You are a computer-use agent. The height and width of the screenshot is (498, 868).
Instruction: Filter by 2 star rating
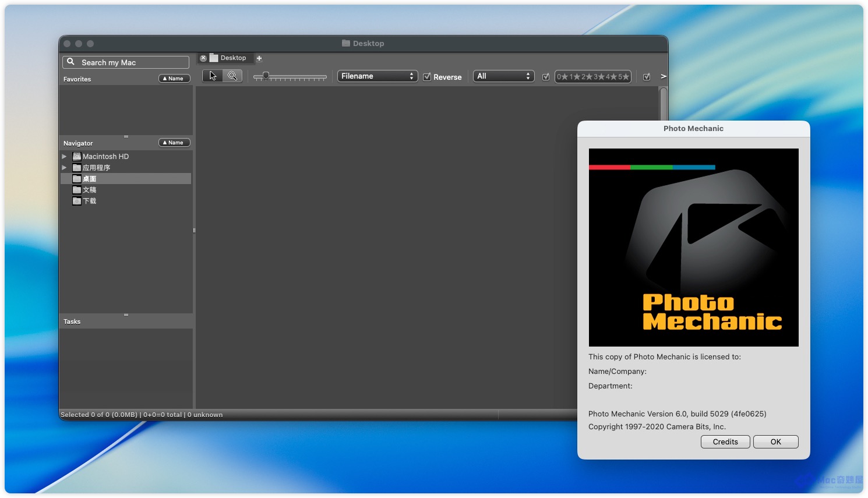coord(587,77)
